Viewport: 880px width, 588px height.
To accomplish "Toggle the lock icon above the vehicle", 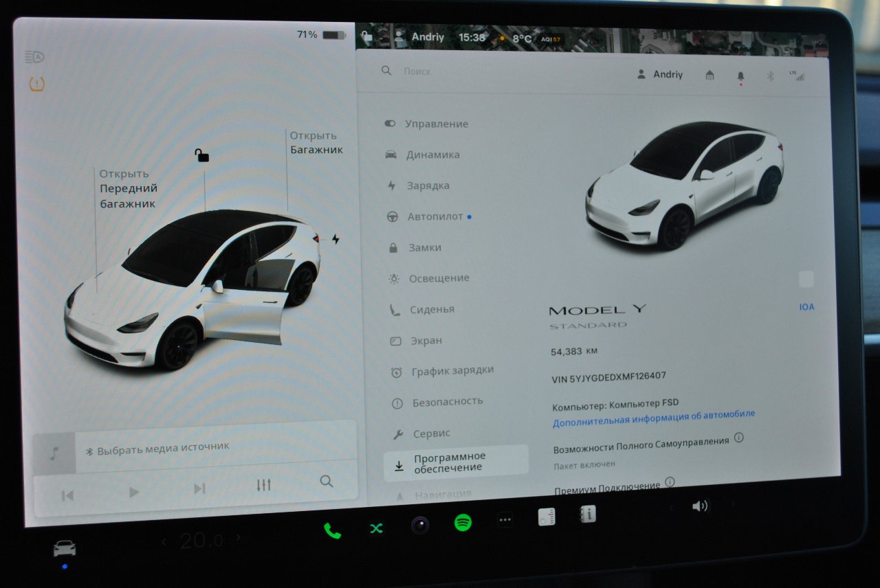I will coord(203,156).
